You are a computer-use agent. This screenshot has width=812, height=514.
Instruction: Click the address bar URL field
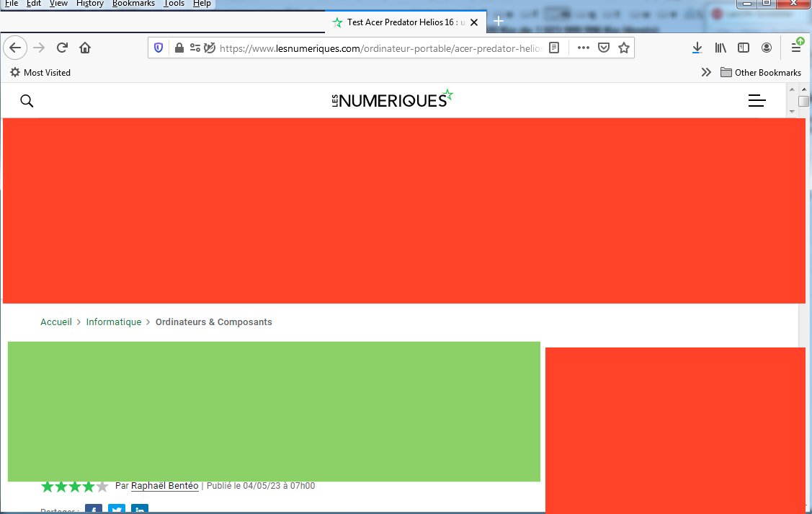click(x=380, y=48)
